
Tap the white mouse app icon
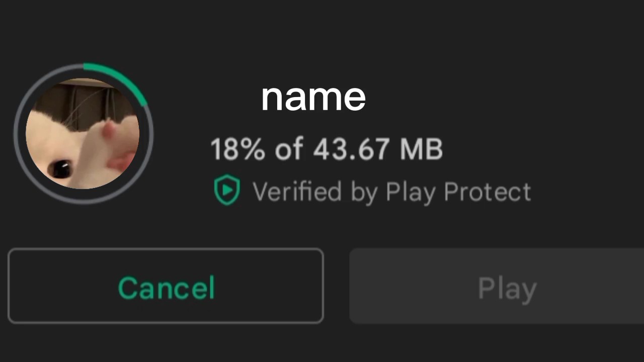point(83,134)
